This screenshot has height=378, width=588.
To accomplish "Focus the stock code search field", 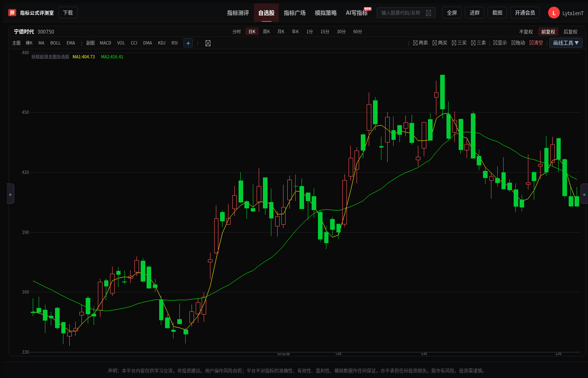I will pos(406,13).
